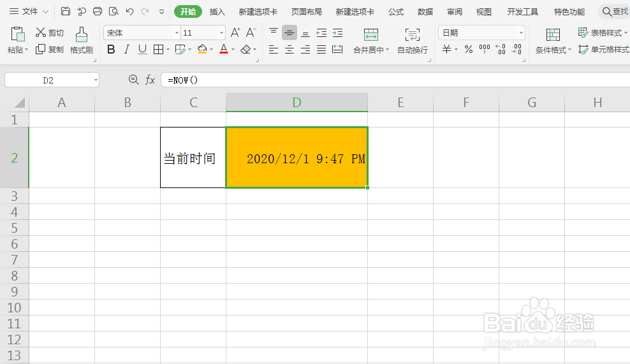The image size is (630, 364).
Task: Open Print Preview icon
Action: (x=114, y=11)
